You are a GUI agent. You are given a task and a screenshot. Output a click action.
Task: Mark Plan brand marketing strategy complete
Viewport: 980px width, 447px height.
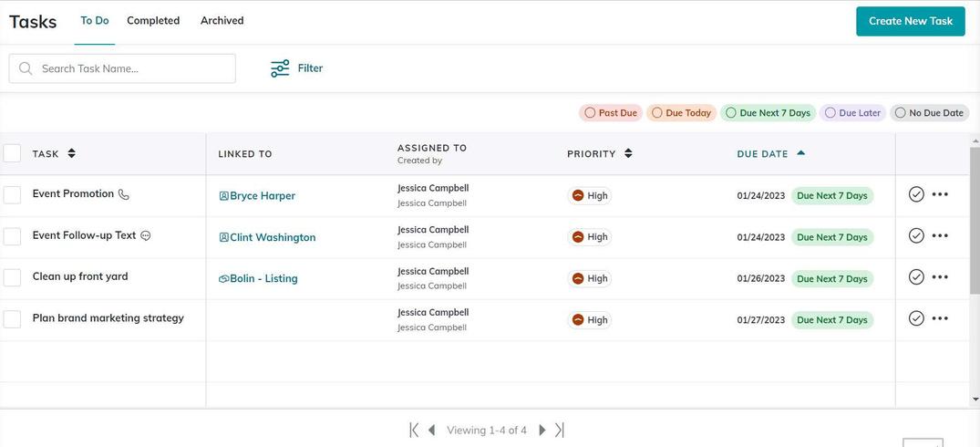[x=916, y=318]
